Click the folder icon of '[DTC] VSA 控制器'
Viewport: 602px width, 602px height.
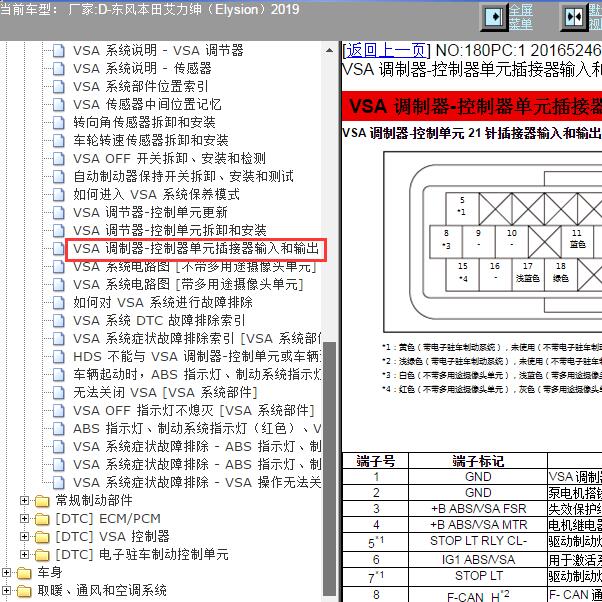(42, 537)
